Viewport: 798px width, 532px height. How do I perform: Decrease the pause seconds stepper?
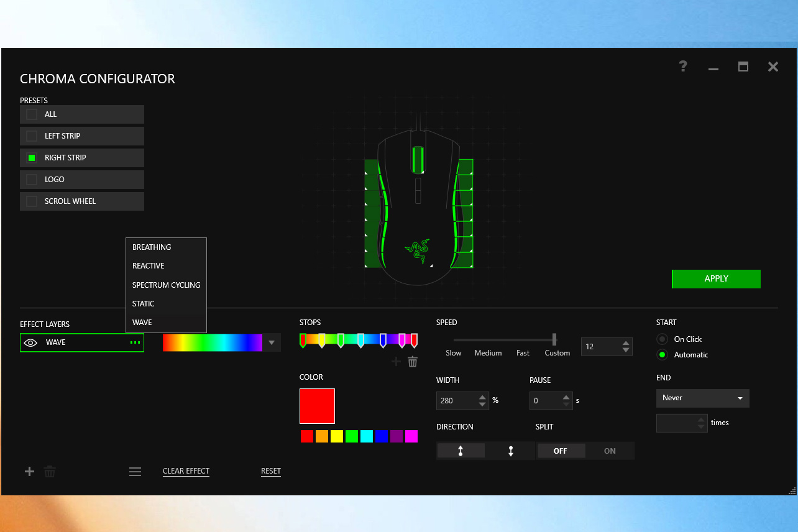click(566, 405)
